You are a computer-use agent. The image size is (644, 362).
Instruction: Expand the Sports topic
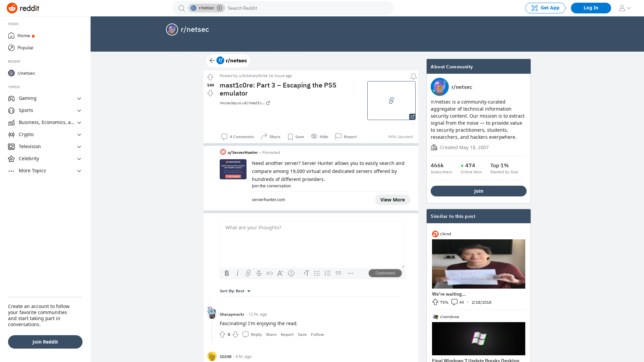pos(45,110)
